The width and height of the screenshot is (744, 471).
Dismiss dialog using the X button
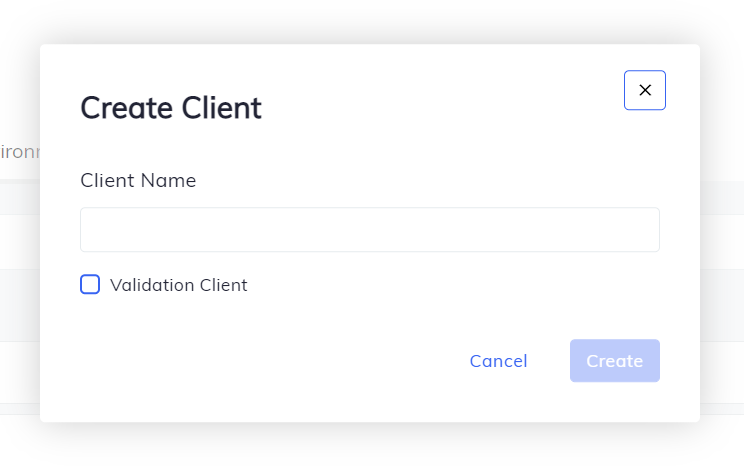(x=644, y=90)
